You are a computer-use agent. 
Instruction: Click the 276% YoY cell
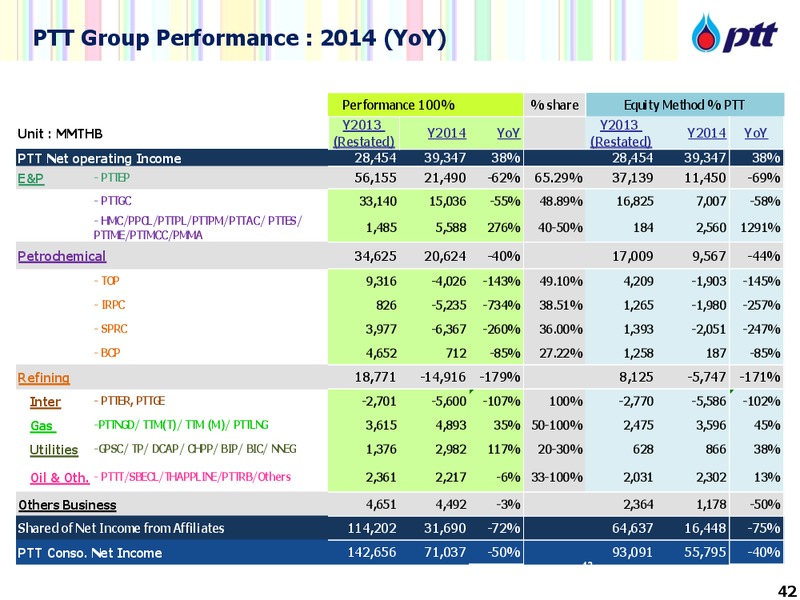[x=504, y=228]
